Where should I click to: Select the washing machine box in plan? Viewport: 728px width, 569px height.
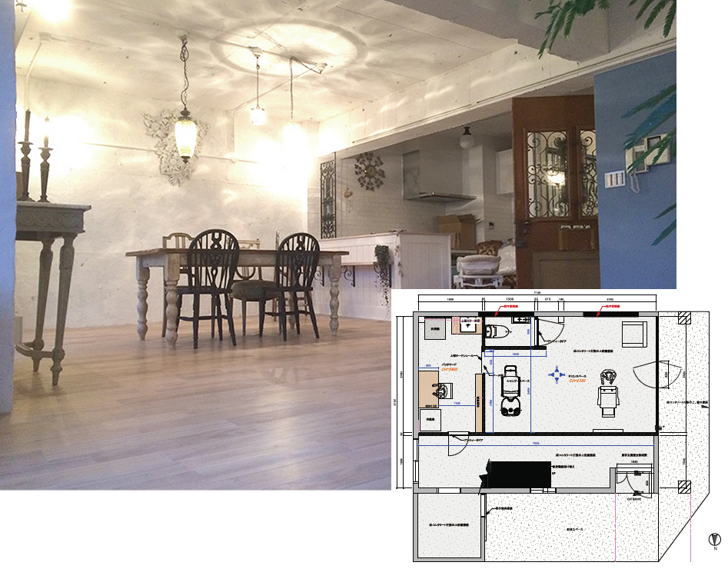pyautogui.click(x=434, y=327)
